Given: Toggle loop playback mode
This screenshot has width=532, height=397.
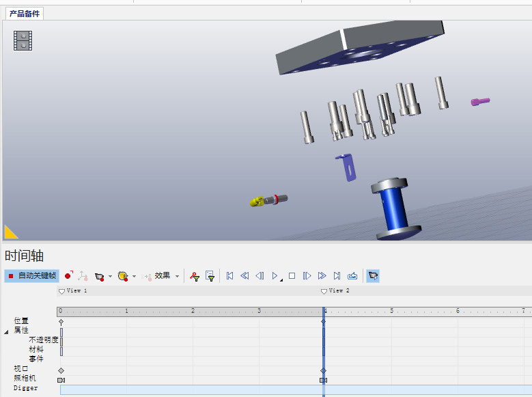Looking at the screenshot, I should tap(352, 276).
